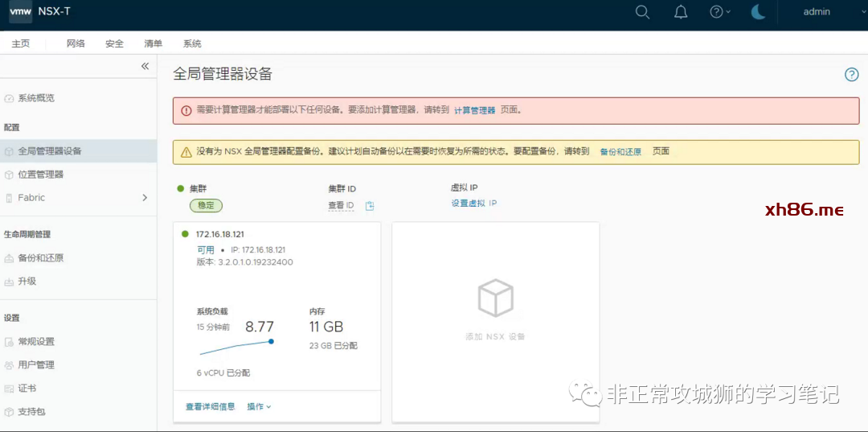Click the system load graph data point

[271, 341]
